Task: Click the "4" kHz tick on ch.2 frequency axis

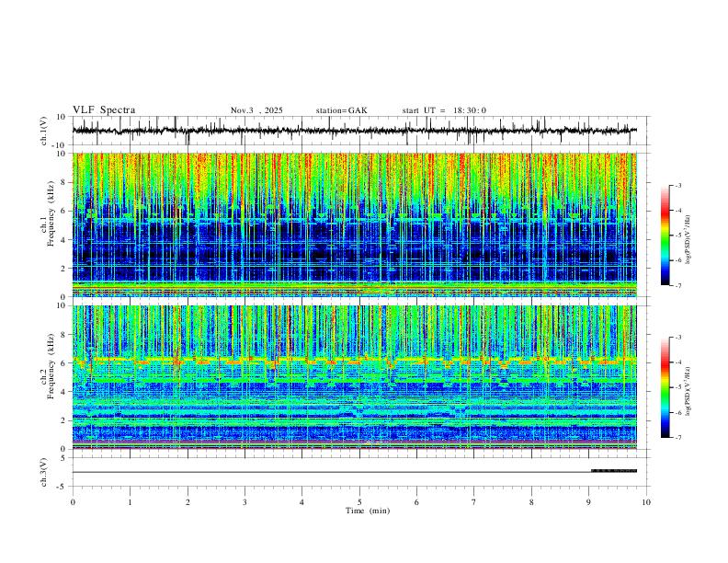Action: pos(64,392)
